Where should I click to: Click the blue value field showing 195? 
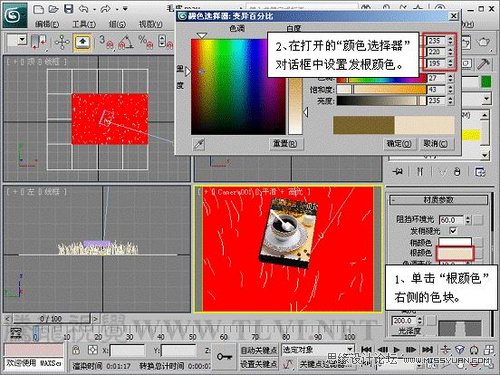(436, 63)
